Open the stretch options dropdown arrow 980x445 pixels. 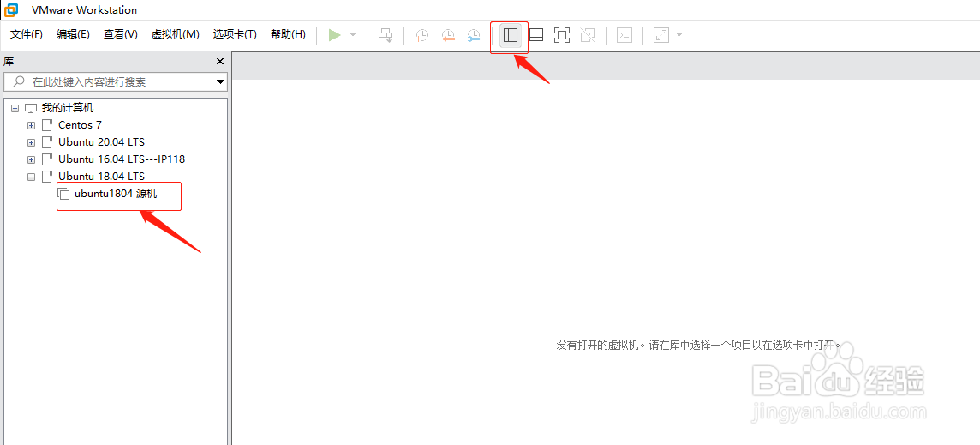678,35
